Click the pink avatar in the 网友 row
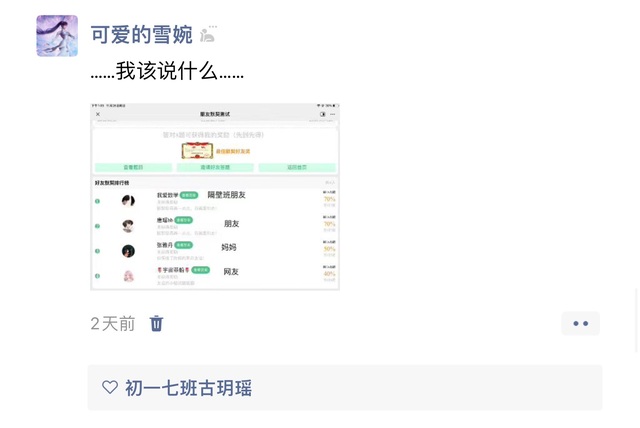This screenshot has height=428, width=640. click(129, 276)
